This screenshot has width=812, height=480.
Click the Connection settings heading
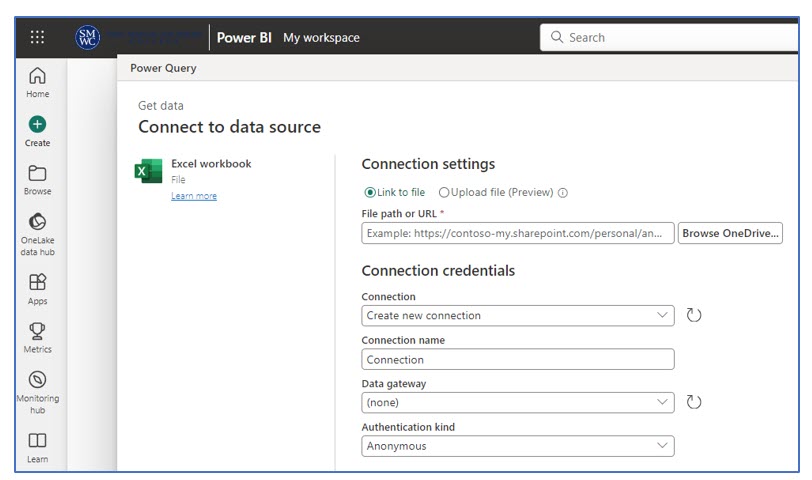pos(428,164)
